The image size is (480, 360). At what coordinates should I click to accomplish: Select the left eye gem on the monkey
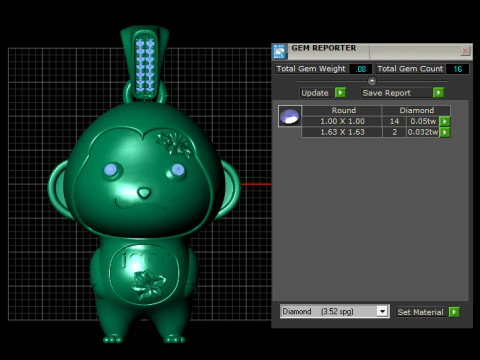pos(110,170)
